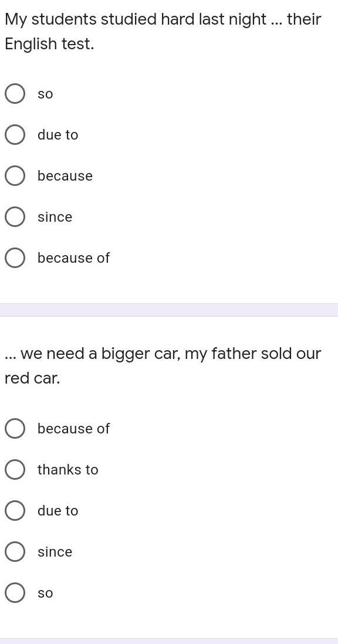
Task: Choose 'thanks to' radio for bigger car question
Action: 15,469
